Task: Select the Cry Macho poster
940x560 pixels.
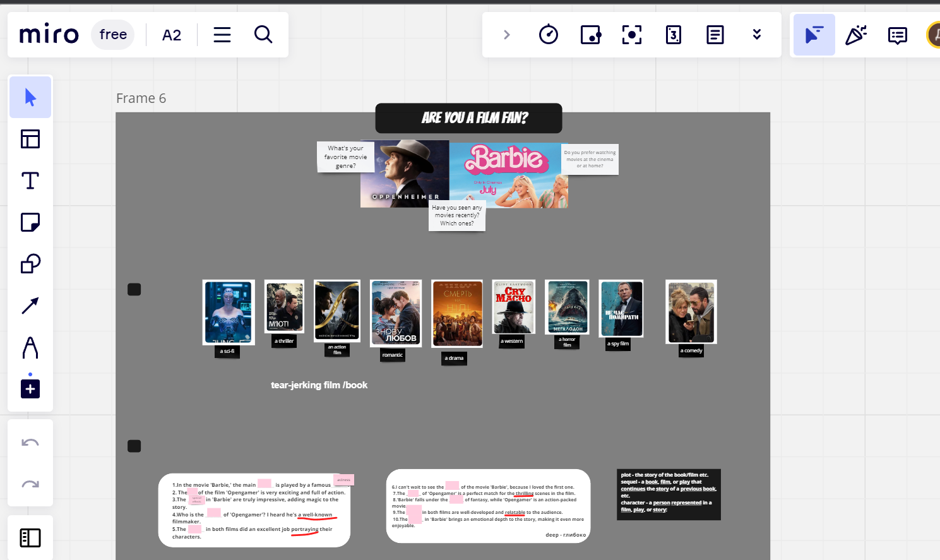Action: tap(513, 307)
